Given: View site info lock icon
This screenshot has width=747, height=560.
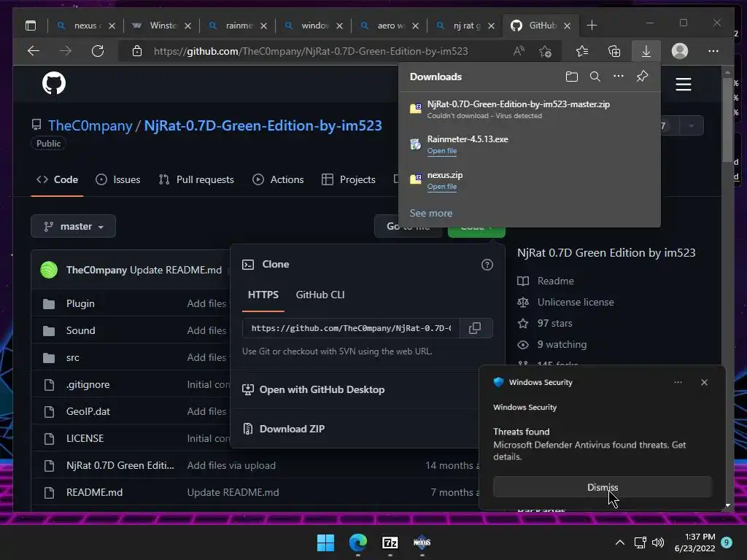Looking at the screenshot, I should [x=136, y=51].
